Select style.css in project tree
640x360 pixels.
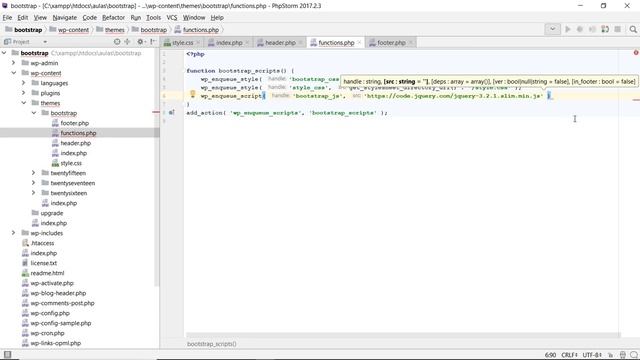71,163
